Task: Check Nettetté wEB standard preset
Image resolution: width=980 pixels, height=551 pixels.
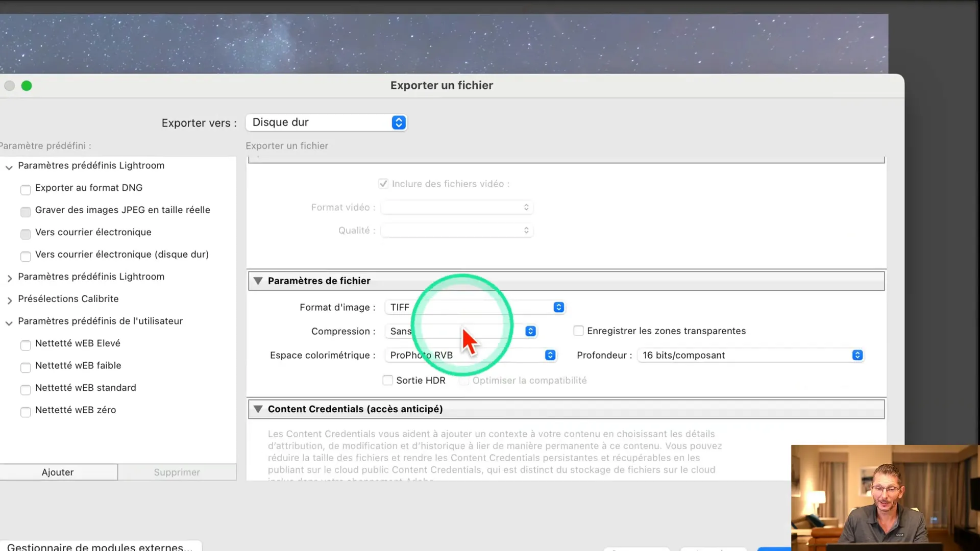Action: click(x=26, y=390)
